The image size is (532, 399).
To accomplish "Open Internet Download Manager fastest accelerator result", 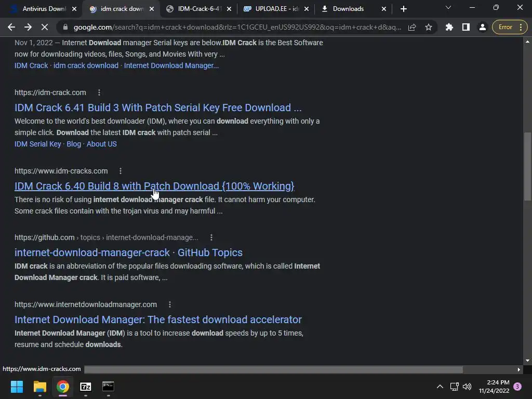I will (x=158, y=320).
